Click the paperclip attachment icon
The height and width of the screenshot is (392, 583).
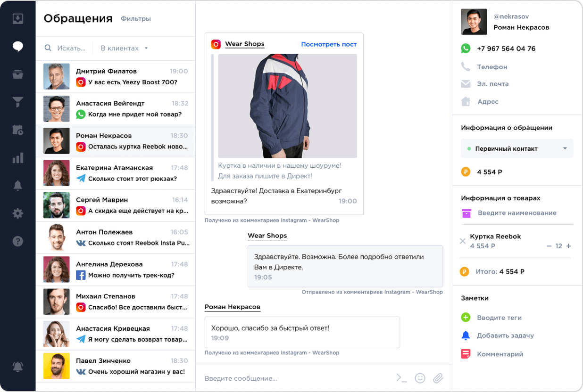point(438,378)
